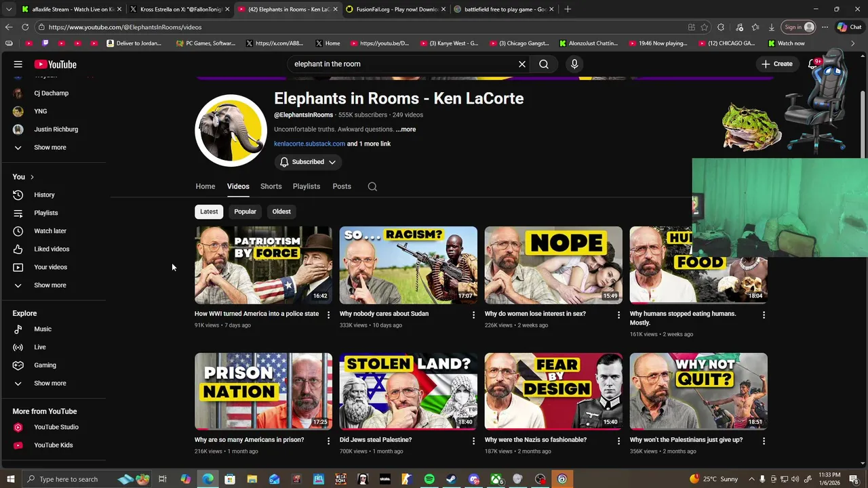
Task: Go to the YouTube home logo
Action: point(56,64)
